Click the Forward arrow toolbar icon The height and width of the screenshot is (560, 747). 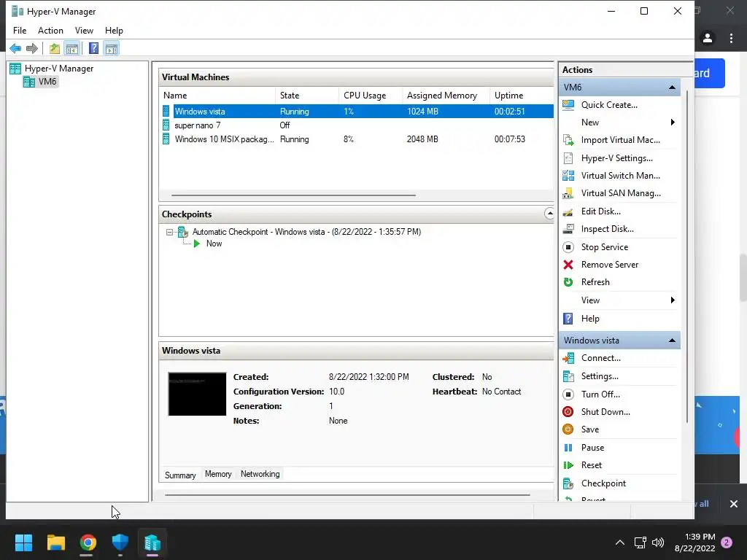[32, 48]
